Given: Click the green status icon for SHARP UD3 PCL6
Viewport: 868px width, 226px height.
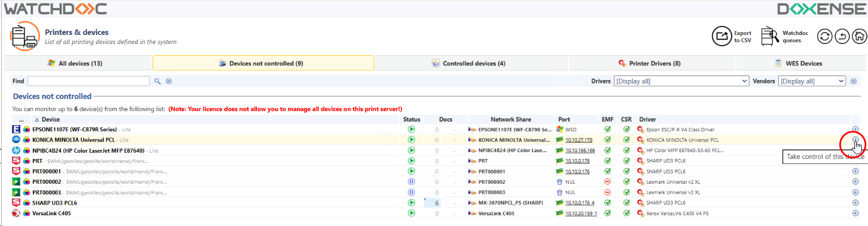Looking at the screenshot, I should click(x=411, y=203).
